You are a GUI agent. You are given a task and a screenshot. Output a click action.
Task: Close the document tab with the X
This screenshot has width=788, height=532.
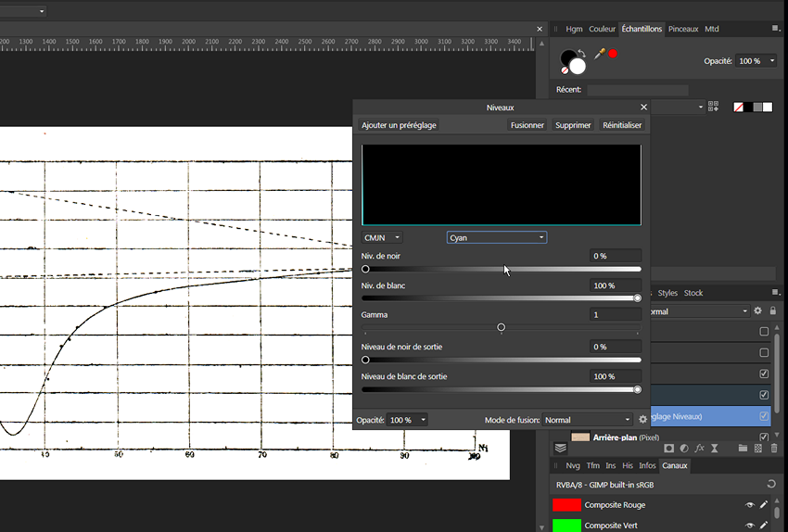(x=540, y=29)
